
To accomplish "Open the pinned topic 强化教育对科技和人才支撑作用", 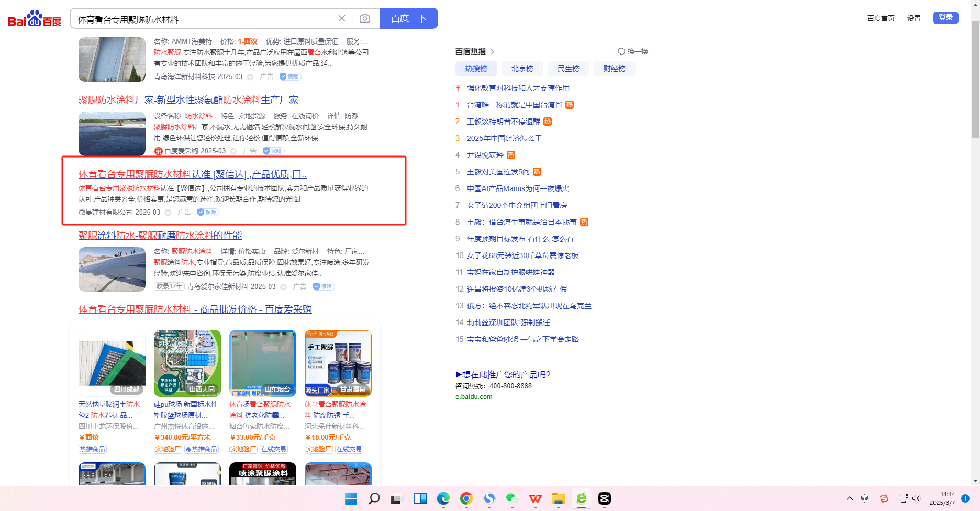I will 518,88.
